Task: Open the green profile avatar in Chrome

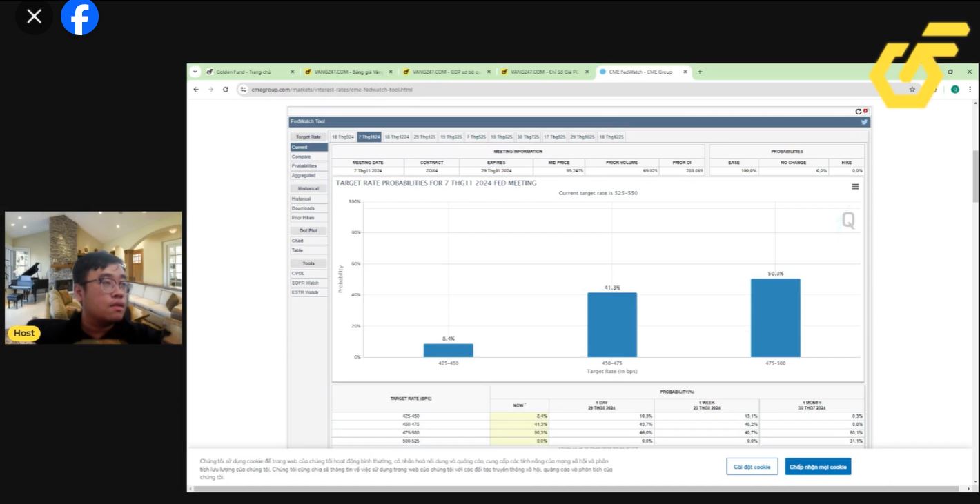Action: [x=955, y=90]
